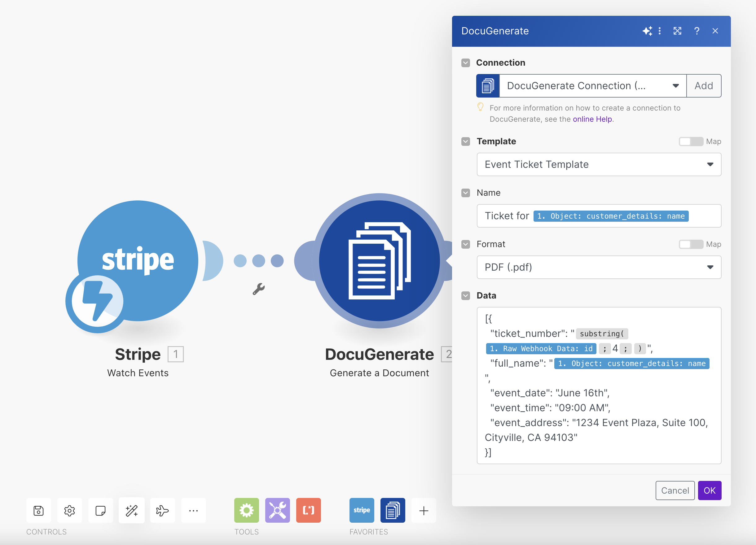The height and width of the screenshot is (545, 756).
Task: Open the green Flow Control tools icon
Action: click(247, 510)
